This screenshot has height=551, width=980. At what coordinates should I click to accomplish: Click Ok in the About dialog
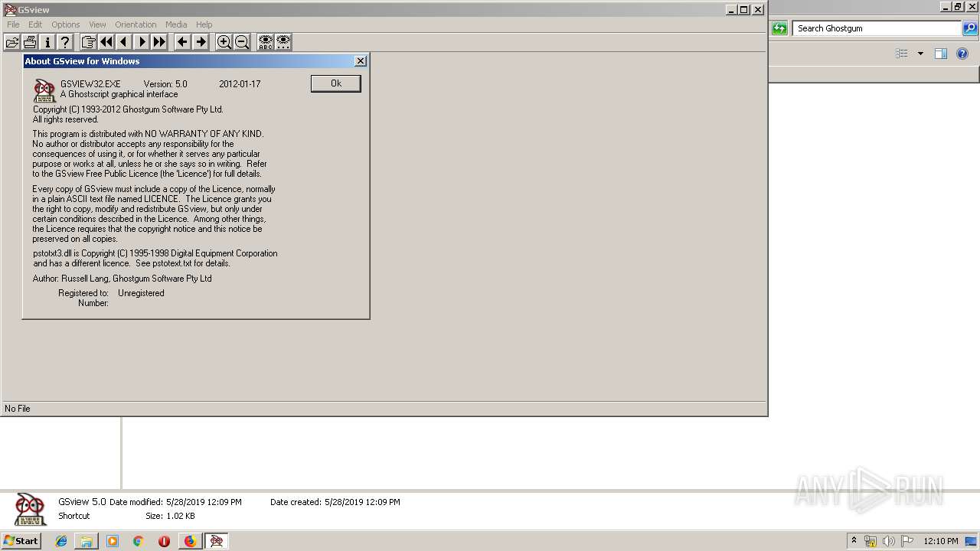coord(335,83)
